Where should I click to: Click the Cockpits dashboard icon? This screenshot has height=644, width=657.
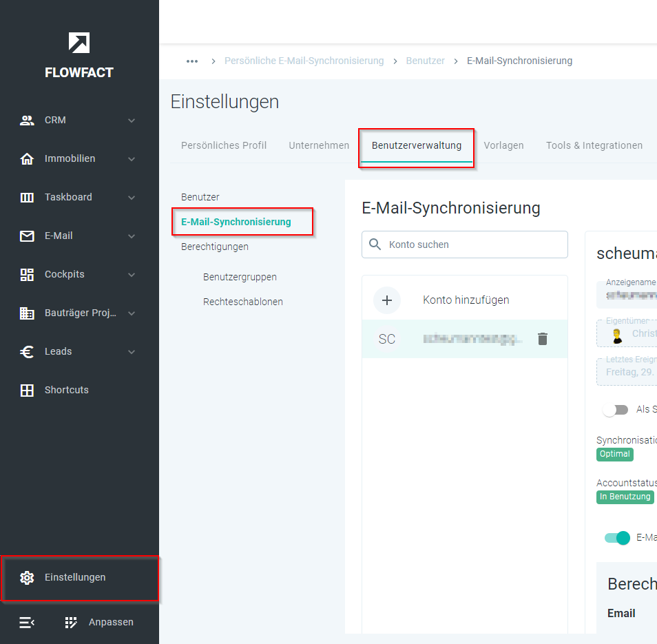[x=27, y=275]
